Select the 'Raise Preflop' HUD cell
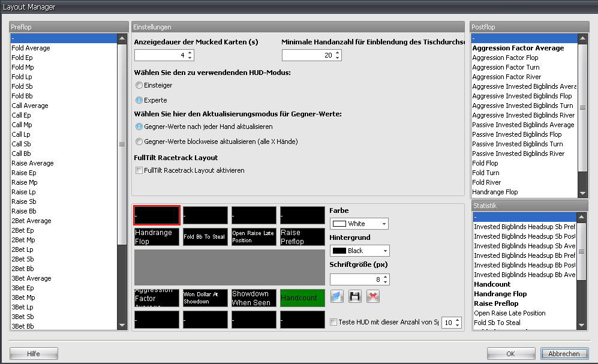 coord(302,237)
